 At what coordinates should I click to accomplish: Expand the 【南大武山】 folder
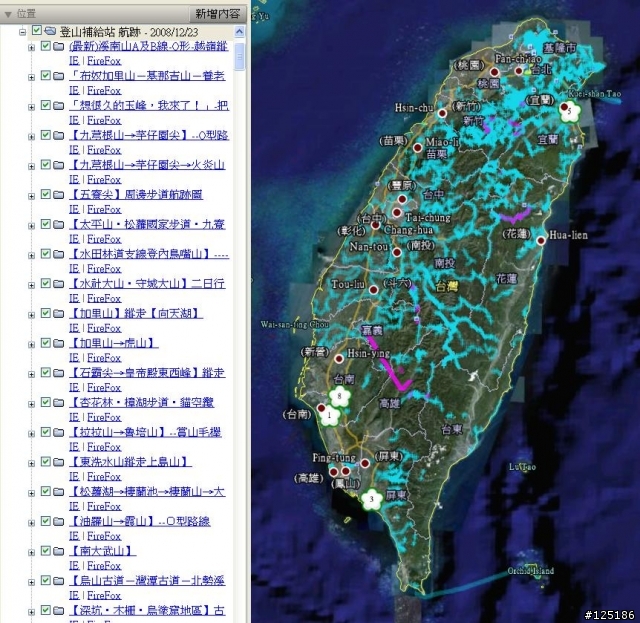tap(31, 552)
